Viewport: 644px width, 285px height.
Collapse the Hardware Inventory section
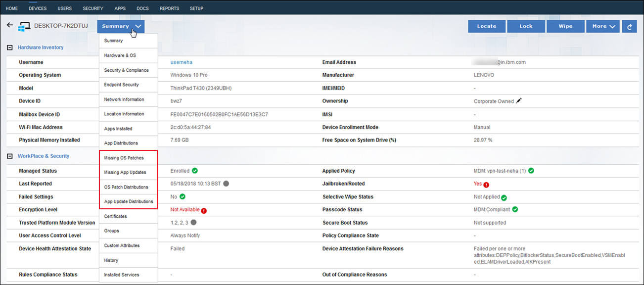point(9,47)
